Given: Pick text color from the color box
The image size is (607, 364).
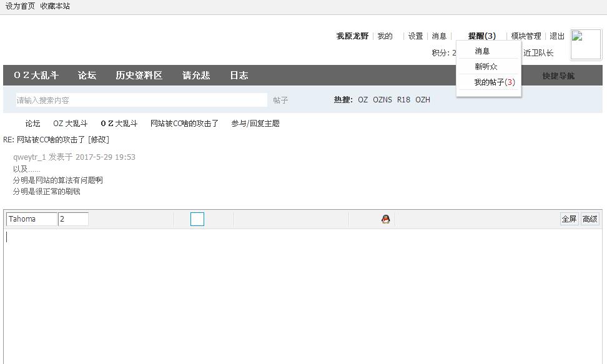Looking at the screenshot, I should point(197,219).
